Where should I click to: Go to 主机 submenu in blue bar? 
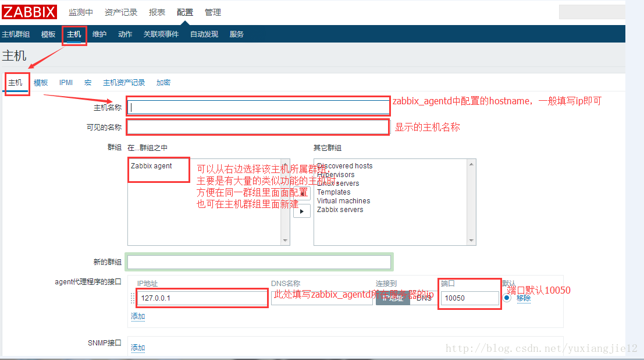(x=74, y=34)
